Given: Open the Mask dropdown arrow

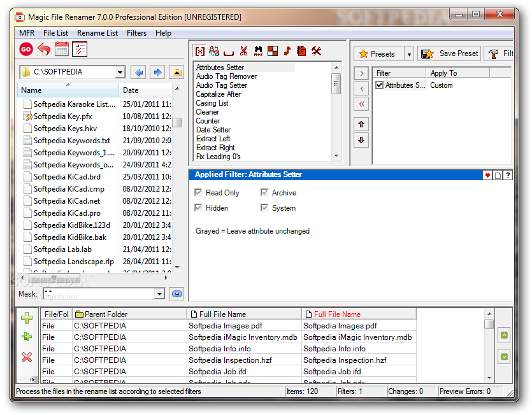Looking at the screenshot, I should pos(159,293).
